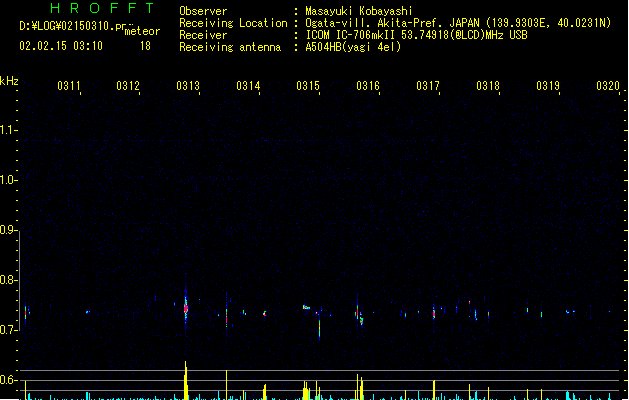
Task: Click the 1.0 kHz axis label
Action: (8, 180)
